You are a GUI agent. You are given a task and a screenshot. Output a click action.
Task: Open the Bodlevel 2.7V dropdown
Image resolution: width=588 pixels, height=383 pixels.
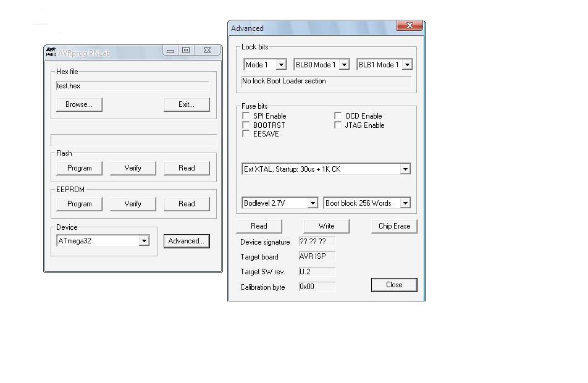(313, 203)
